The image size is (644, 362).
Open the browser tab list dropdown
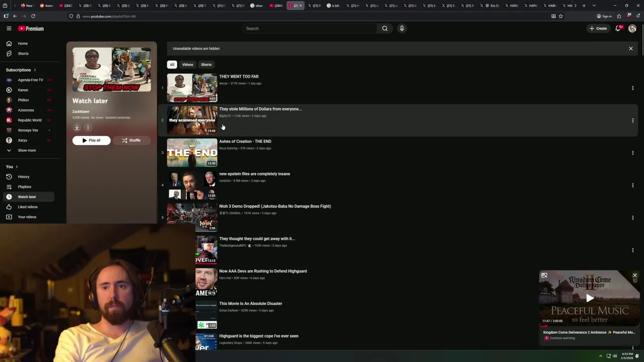[x=594, y=6]
